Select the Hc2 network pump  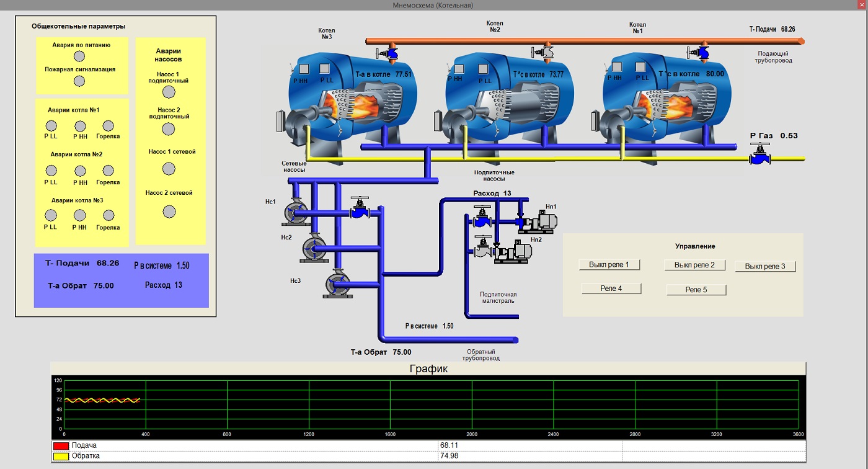click(313, 248)
